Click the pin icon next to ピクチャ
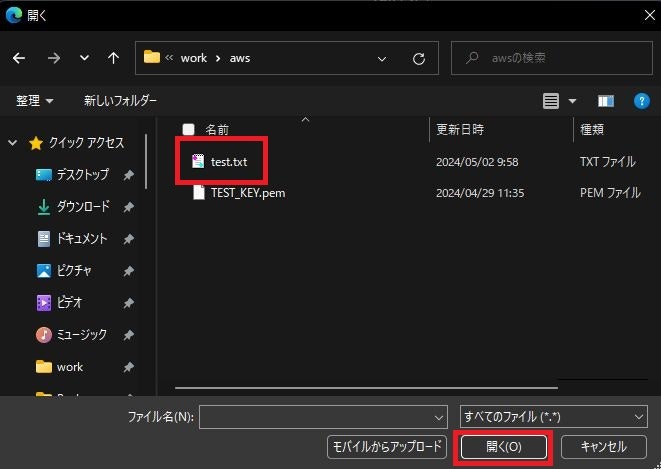Image resolution: width=661 pixels, height=469 pixels. pos(129,271)
